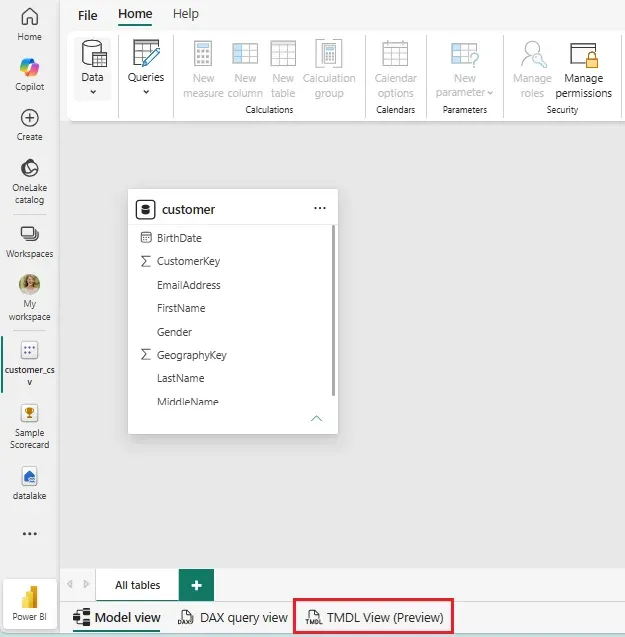Open Workspaces in the sidebar
The height and width of the screenshot is (637, 625).
(x=29, y=242)
